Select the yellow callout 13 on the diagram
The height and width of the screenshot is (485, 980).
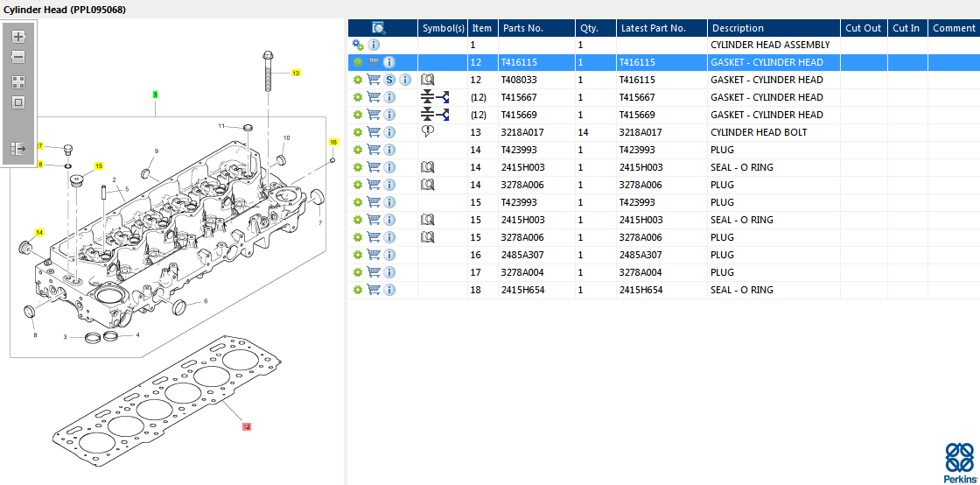pos(296,74)
